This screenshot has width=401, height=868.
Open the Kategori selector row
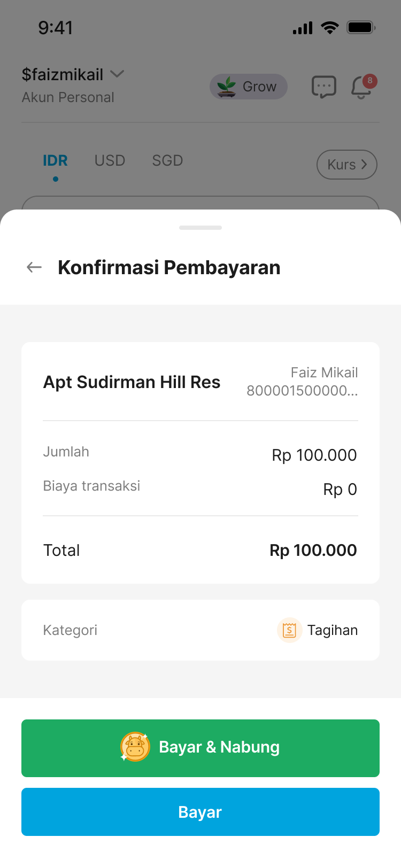[200, 630]
